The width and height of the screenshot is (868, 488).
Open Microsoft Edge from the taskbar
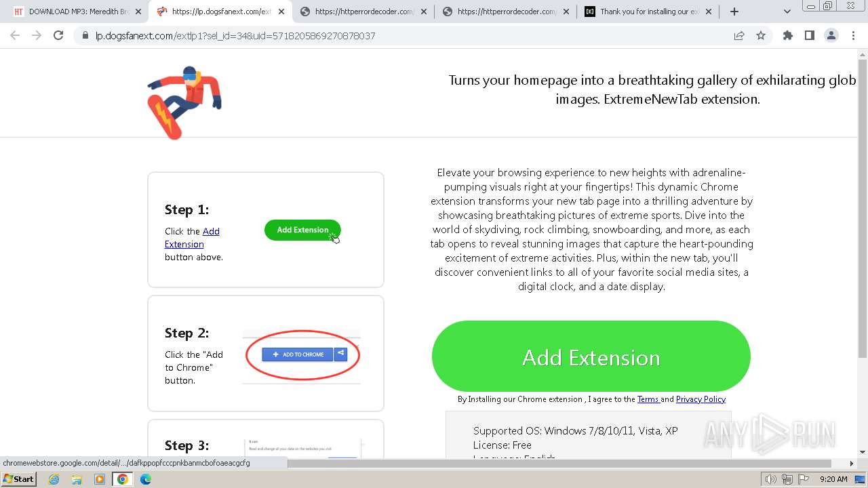145,479
